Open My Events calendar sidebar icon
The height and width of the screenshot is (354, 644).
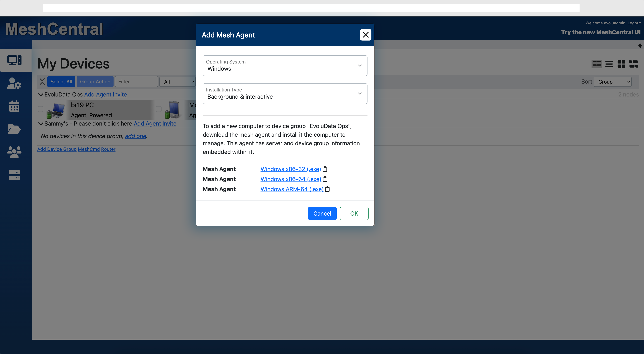pos(14,106)
